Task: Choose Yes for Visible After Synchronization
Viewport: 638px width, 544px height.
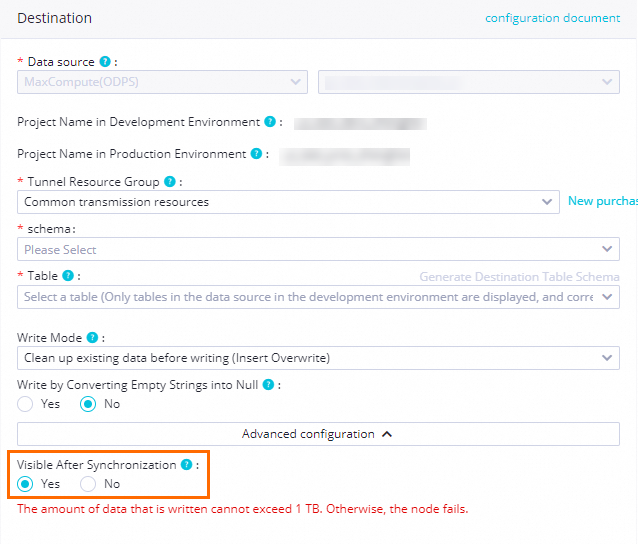Action: tap(26, 484)
